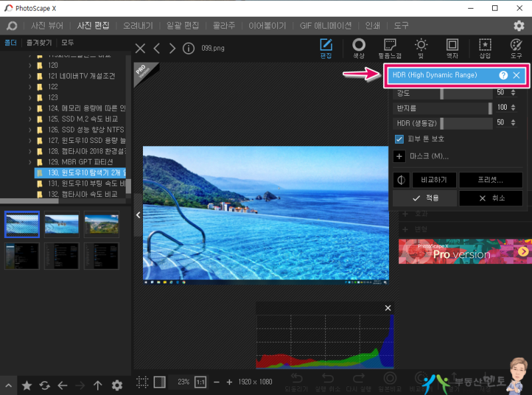
Task: Open the 편집 (Edit) tool tab
Action: 326,48
